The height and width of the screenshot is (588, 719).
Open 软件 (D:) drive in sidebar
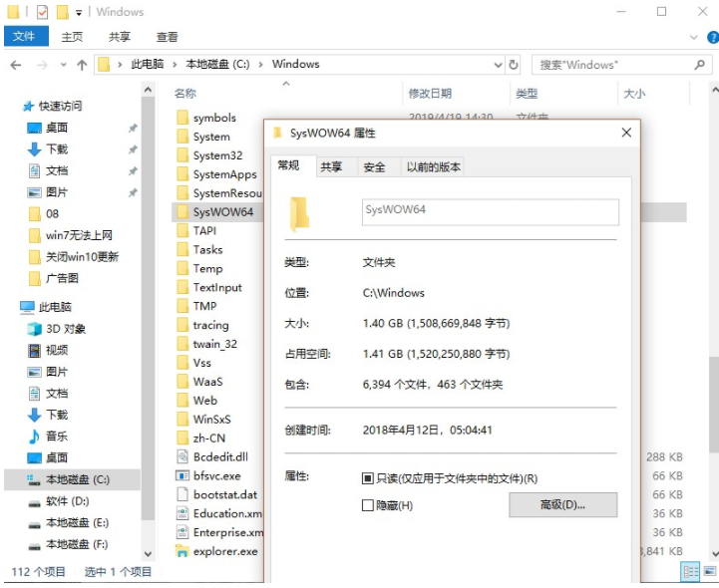[68, 501]
